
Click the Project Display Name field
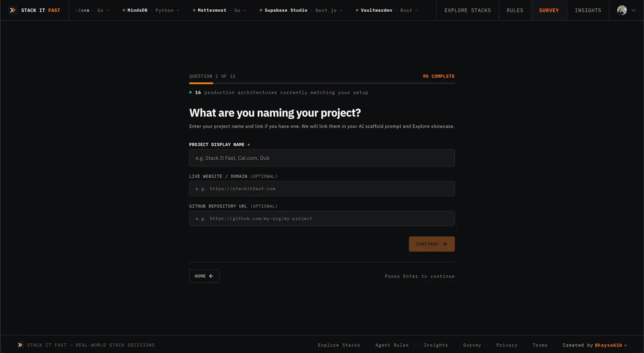[x=322, y=158]
